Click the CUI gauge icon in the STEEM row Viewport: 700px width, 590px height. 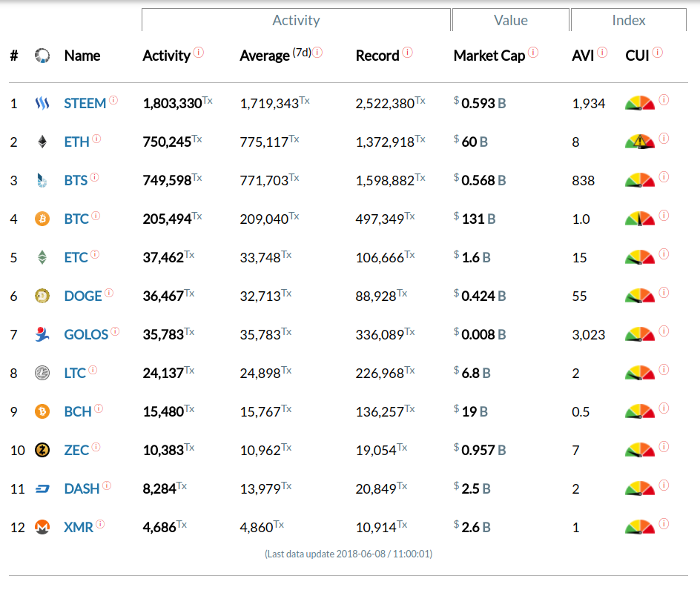click(640, 104)
